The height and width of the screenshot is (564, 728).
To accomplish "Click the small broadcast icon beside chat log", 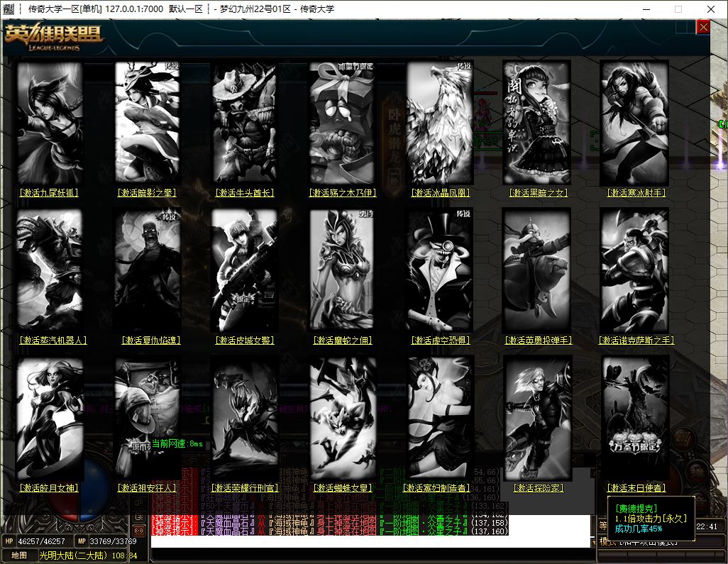I will point(139,529).
